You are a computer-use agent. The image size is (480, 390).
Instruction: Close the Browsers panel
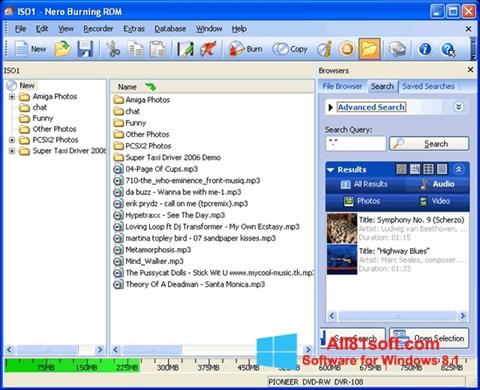[x=470, y=70]
